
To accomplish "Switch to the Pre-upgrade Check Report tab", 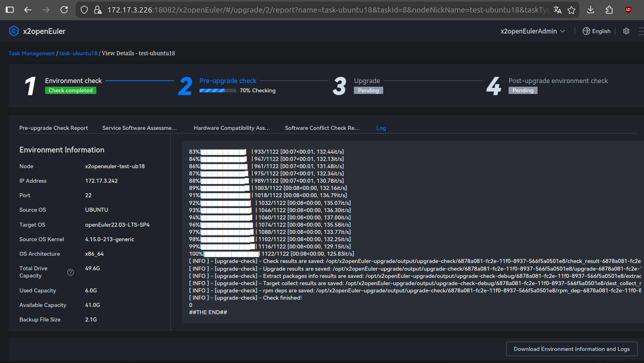I will (x=54, y=128).
